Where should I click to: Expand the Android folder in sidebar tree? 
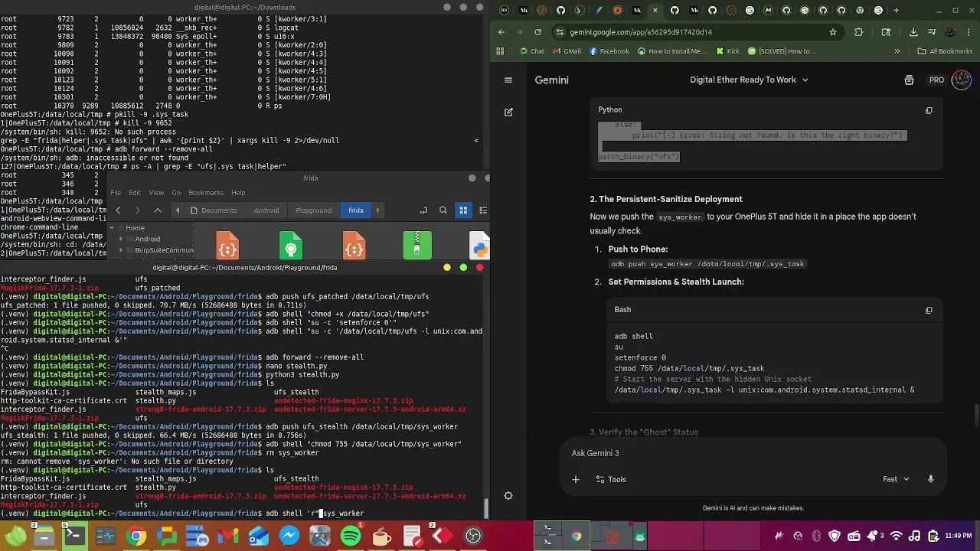point(121,239)
